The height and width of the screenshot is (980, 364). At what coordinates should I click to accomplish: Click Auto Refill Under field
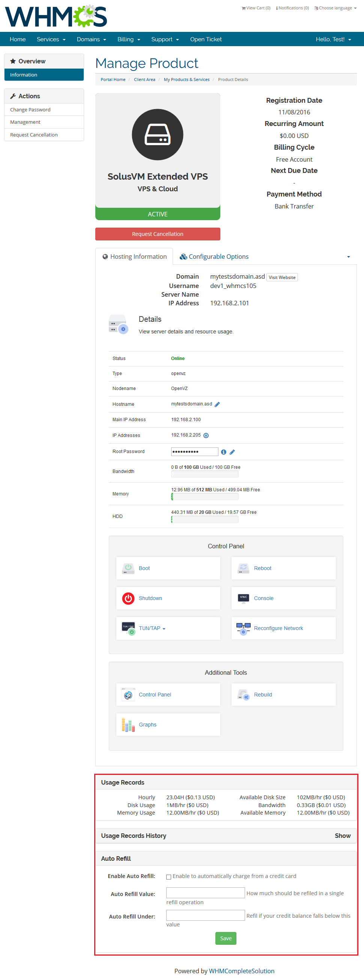(205, 915)
